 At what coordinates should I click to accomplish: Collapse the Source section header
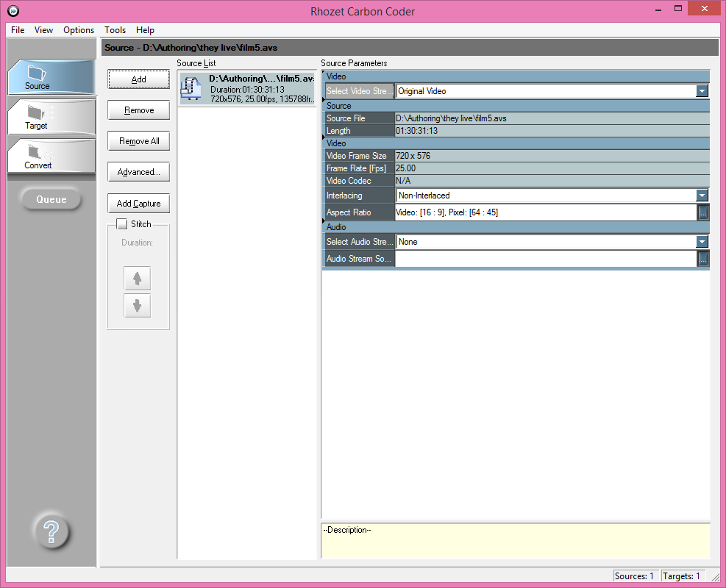click(516, 106)
